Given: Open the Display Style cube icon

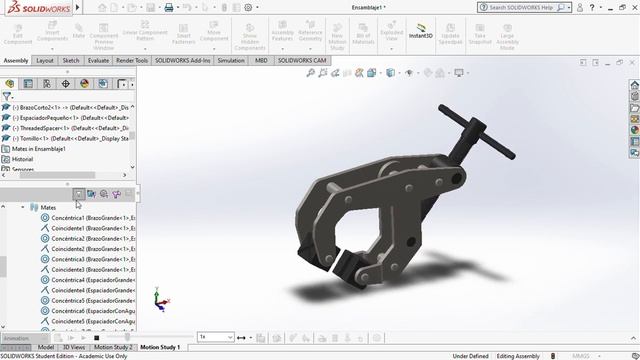Looking at the screenshot, I should 391,73.
